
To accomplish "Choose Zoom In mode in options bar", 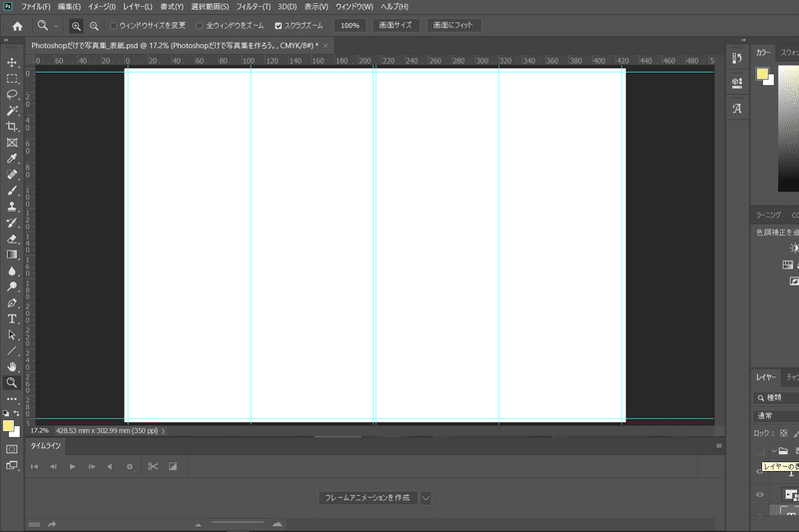I will [76, 26].
